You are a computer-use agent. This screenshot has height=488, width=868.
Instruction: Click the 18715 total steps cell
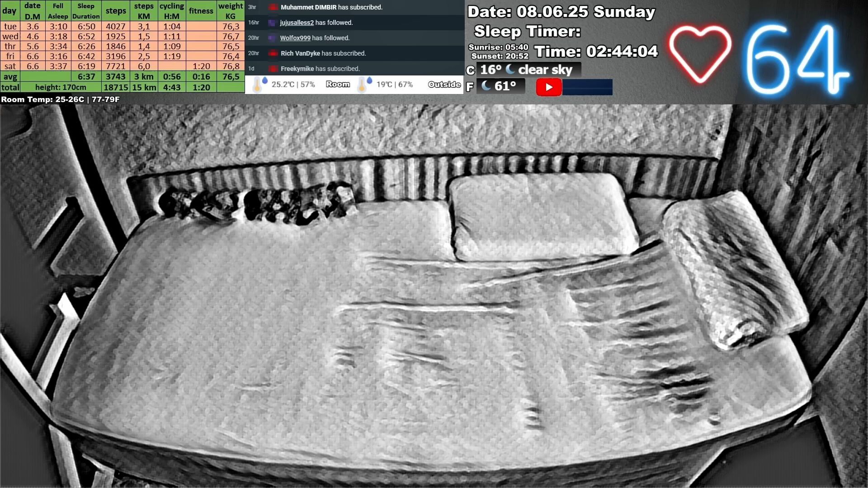click(x=116, y=87)
